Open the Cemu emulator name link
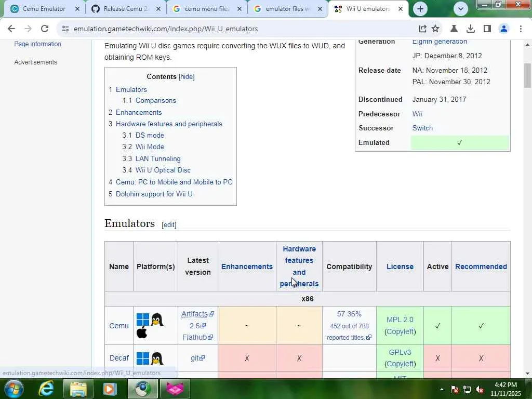The width and height of the screenshot is (532, 399). click(x=119, y=326)
